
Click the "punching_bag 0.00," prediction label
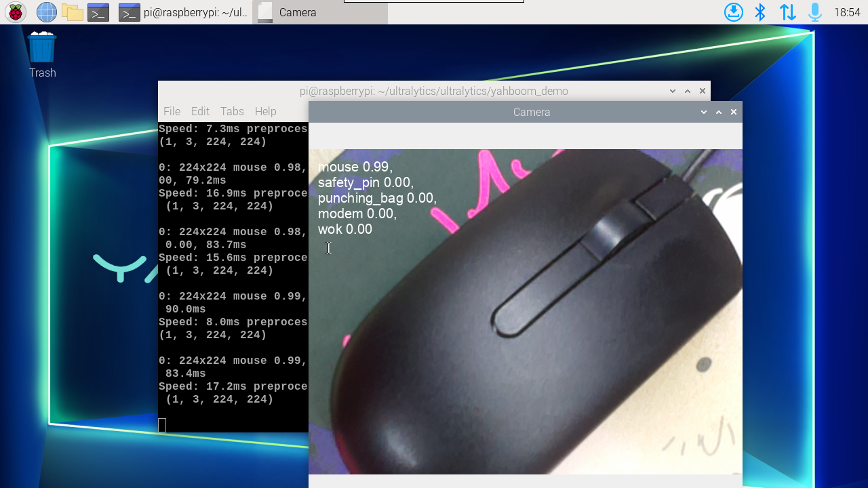pos(377,198)
